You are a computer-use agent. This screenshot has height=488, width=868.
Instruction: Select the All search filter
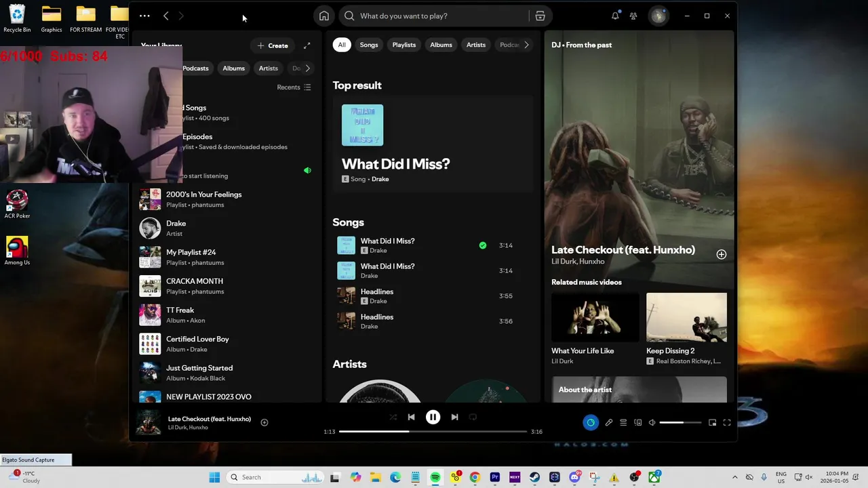342,45
